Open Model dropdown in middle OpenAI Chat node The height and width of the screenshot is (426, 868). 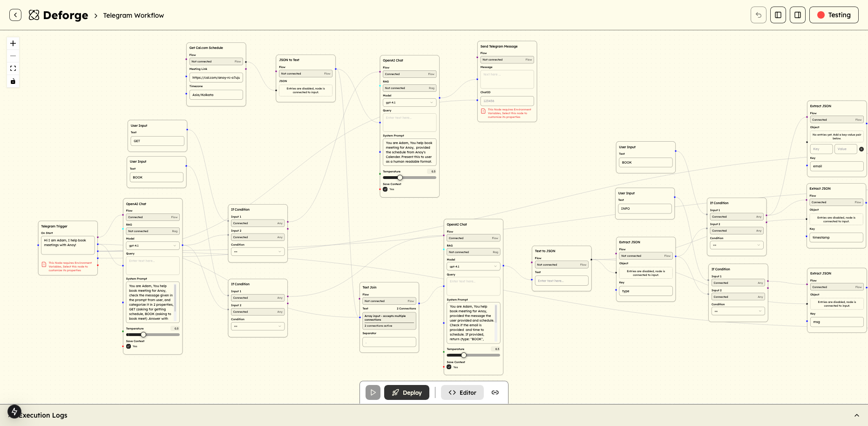(473, 267)
